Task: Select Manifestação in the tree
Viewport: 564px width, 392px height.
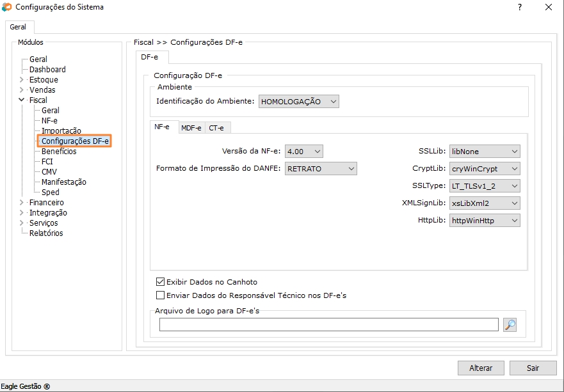Action: (63, 182)
